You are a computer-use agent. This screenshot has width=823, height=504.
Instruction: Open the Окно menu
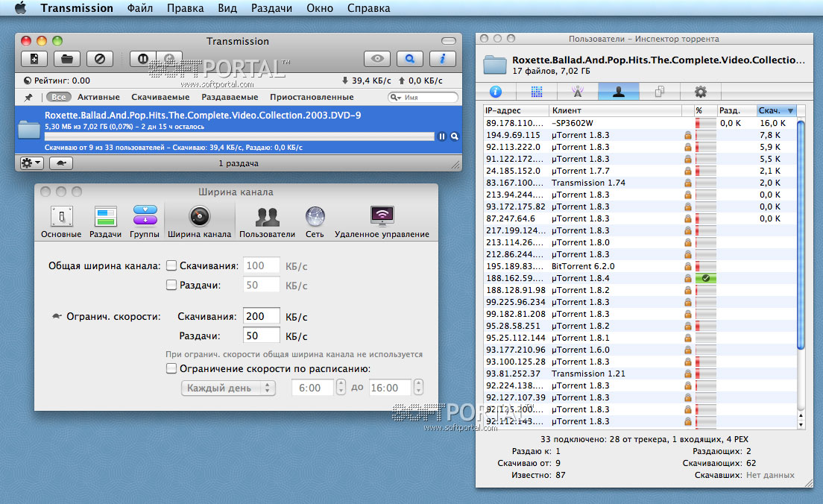[x=320, y=8]
